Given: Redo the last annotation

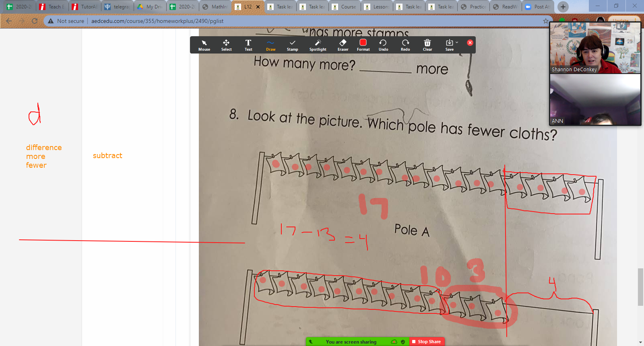Looking at the screenshot, I should coord(405,45).
